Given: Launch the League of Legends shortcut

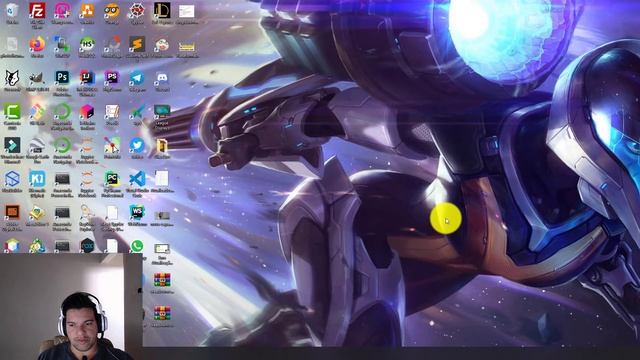Looking at the screenshot, I should tap(162, 11).
